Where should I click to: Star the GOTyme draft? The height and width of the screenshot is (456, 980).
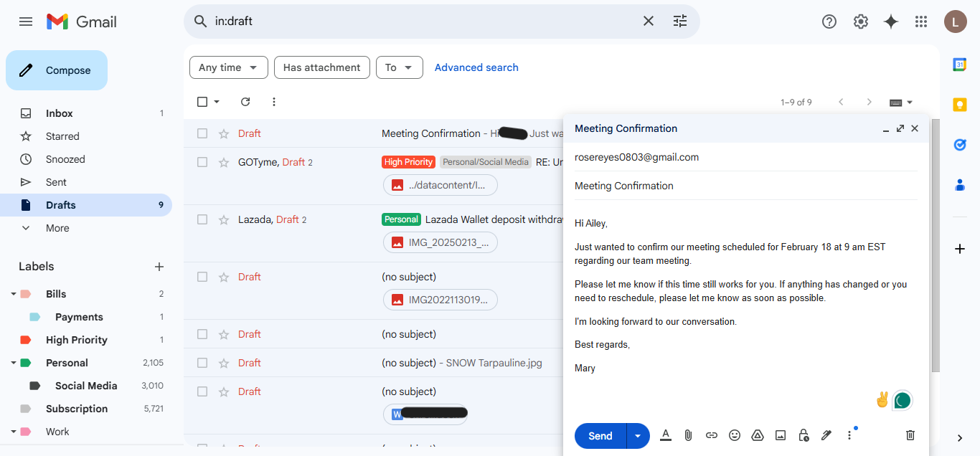click(224, 162)
